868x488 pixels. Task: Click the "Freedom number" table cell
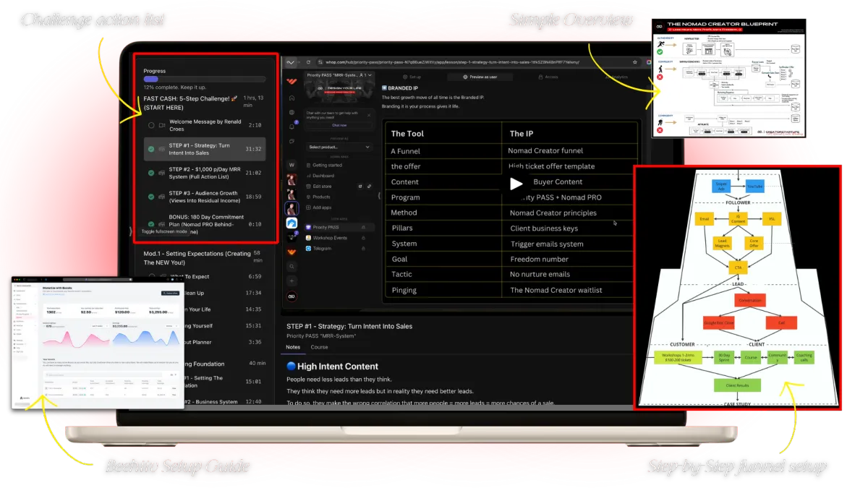pos(540,260)
